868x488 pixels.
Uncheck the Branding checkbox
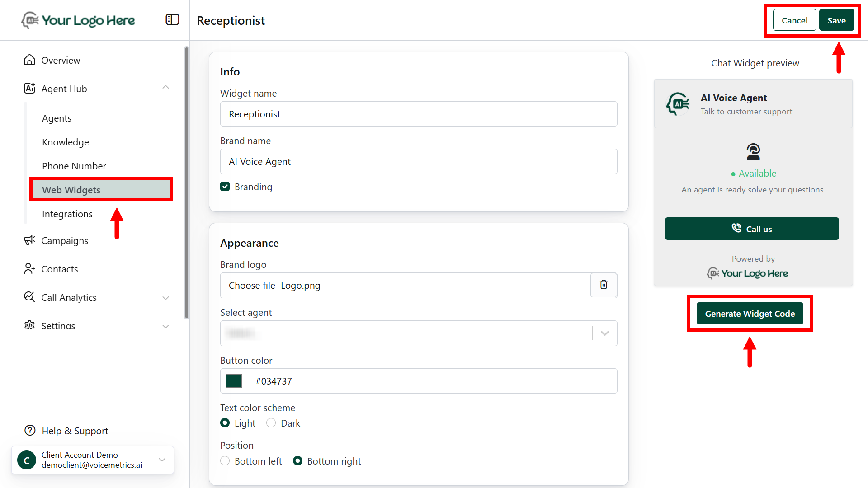click(225, 187)
